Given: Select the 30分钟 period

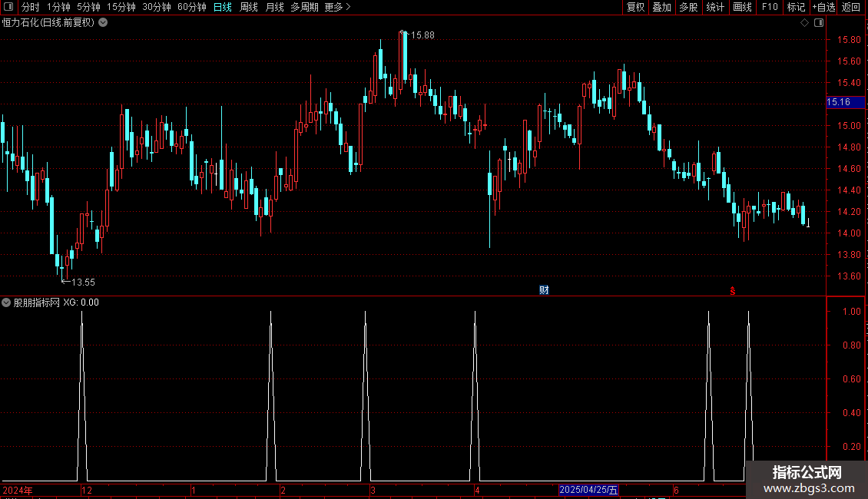Looking at the screenshot, I should [x=156, y=7].
